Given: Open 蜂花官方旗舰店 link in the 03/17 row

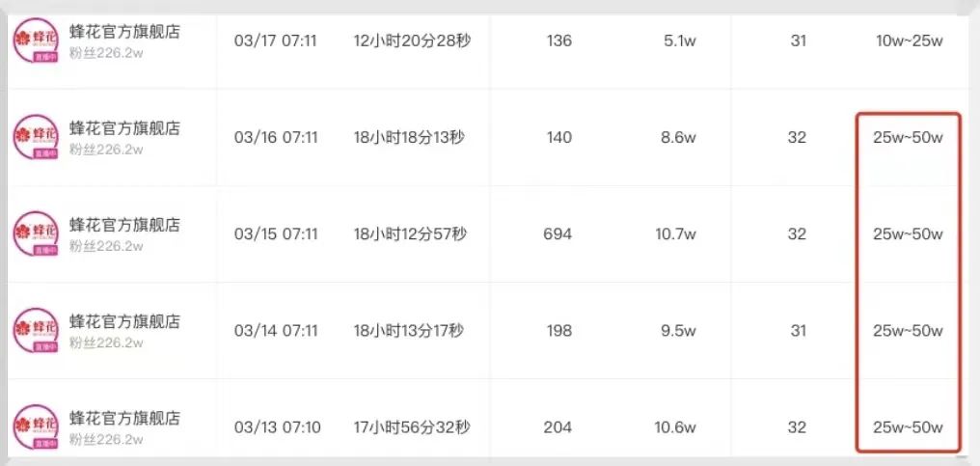Looking at the screenshot, I should (124, 32).
